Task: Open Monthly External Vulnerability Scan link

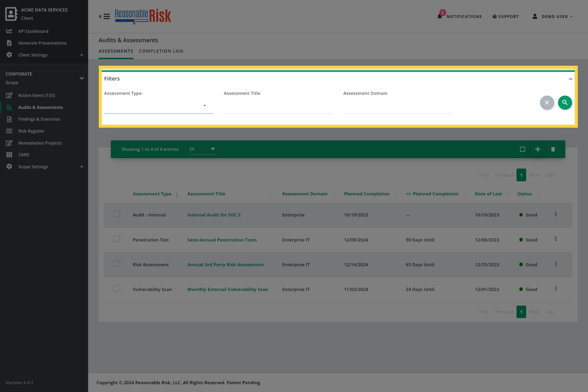Action: tap(228, 289)
